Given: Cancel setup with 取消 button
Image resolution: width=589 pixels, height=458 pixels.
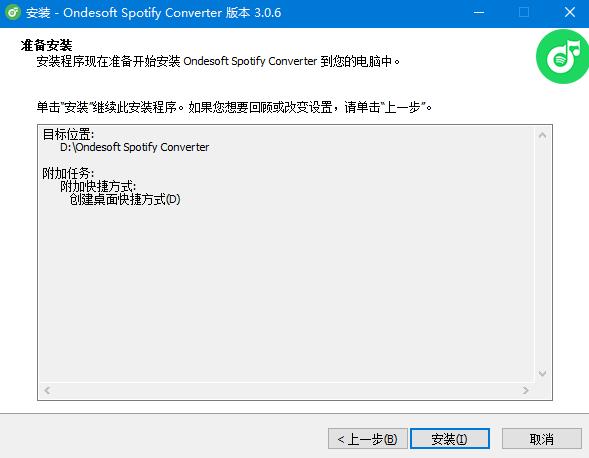Looking at the screenshot, I should (x=541, y=438).
